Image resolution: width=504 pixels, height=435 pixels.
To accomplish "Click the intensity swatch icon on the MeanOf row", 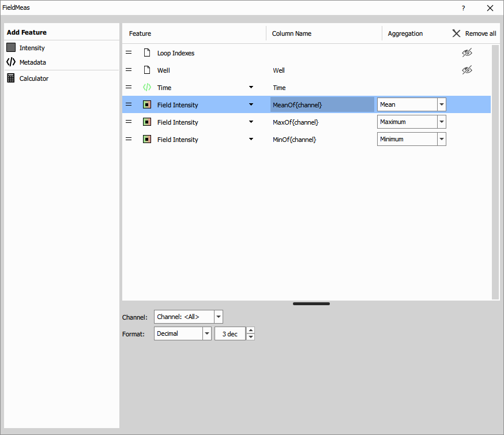I will 148,104.
